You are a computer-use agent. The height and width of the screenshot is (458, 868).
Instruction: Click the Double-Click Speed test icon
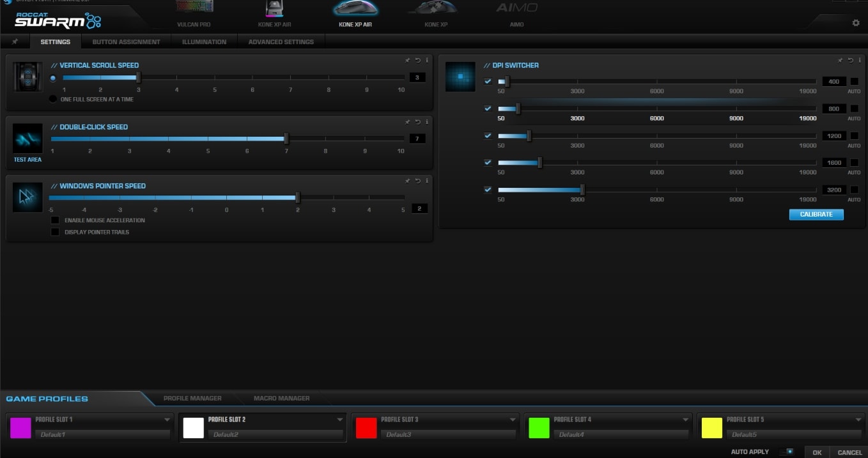(x=27, y=139)
